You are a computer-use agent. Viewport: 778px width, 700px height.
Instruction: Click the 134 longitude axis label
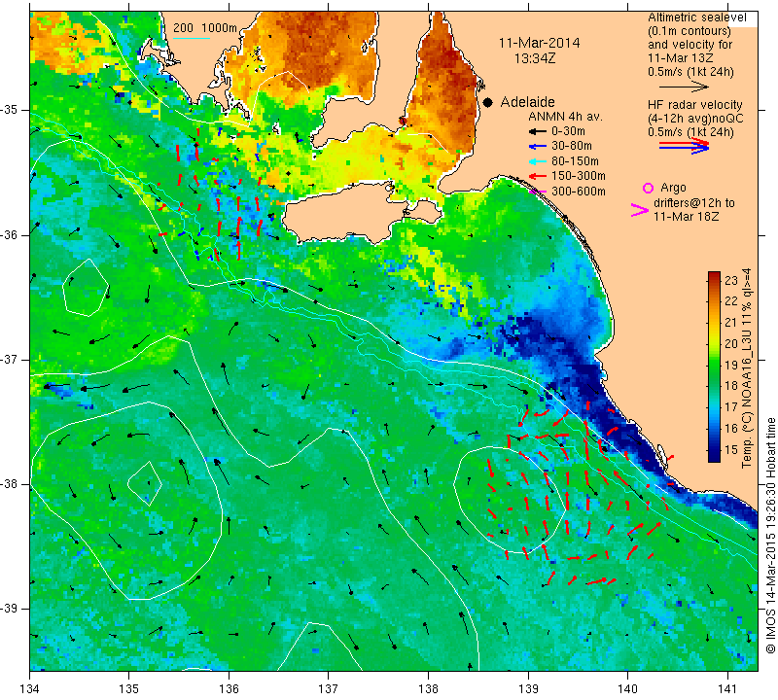(x=30, y=689)
